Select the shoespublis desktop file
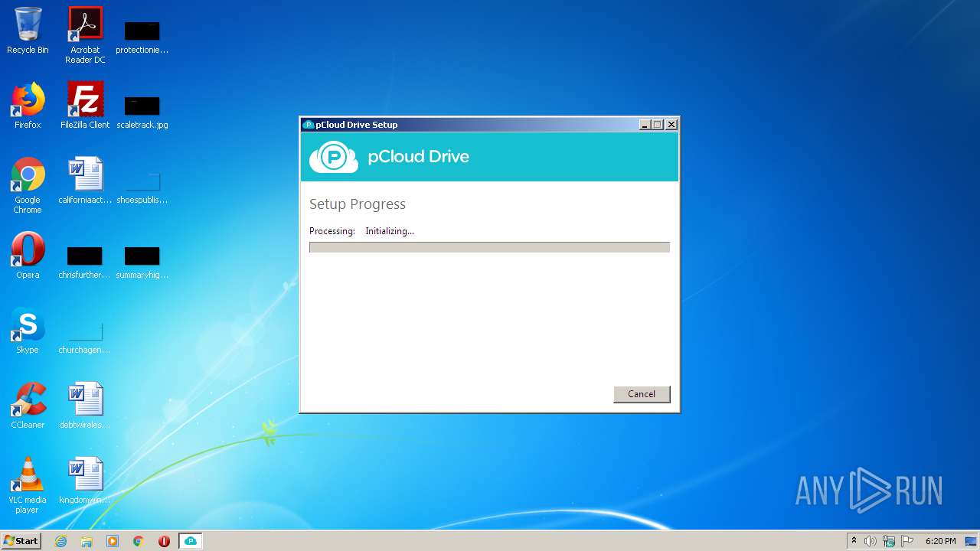This screenshot has width=980, height=551. tap(142, 187)
